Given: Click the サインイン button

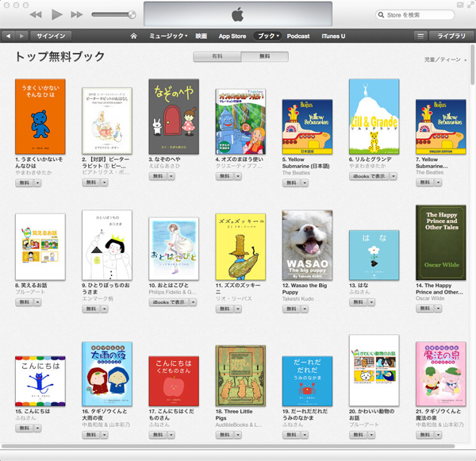Looking at the screenshot, I should (51, 36).
